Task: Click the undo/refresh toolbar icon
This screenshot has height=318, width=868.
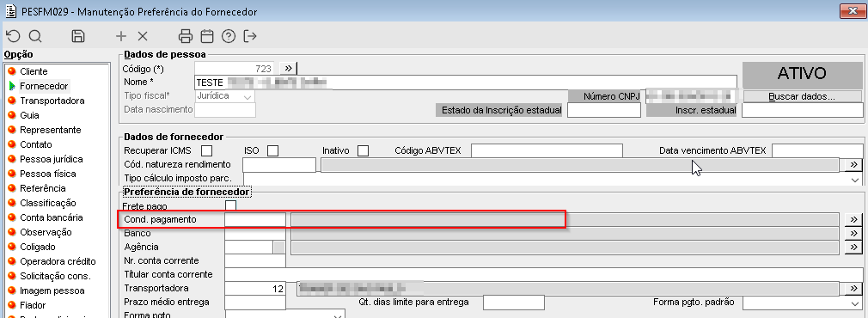Action: pyautogui.click(x=13, y=37)
